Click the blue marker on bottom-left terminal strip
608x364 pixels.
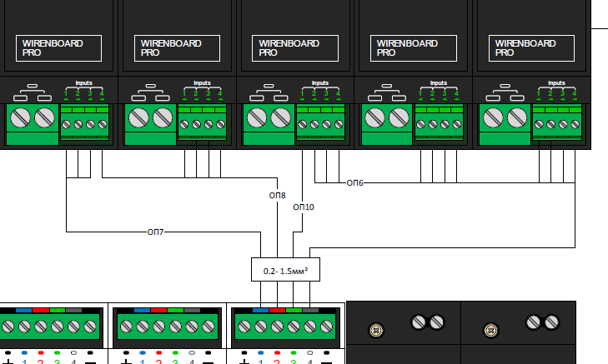(23, 310)
